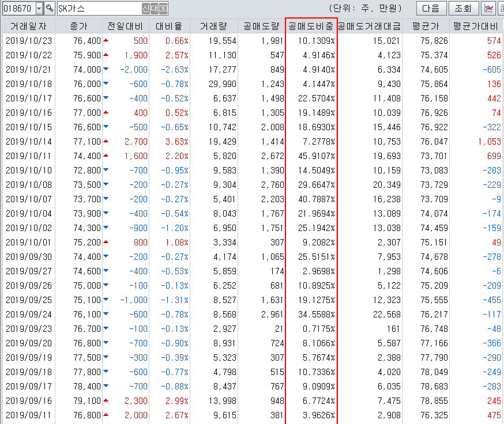Click the green icon at far right edge
Image resolution: width=504 pixels, height=424 pixels.
click(x=501, y=8)
